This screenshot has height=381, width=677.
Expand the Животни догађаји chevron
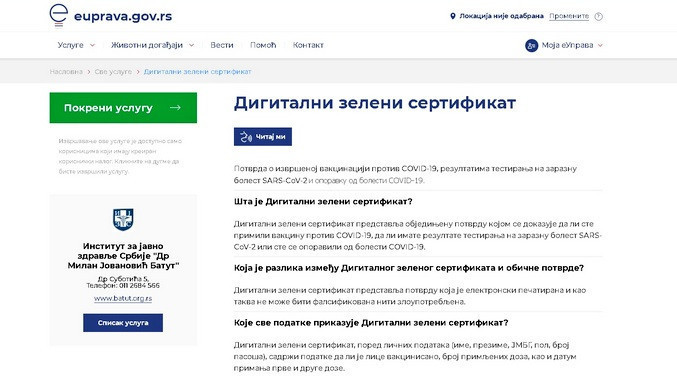pos(191,45)
